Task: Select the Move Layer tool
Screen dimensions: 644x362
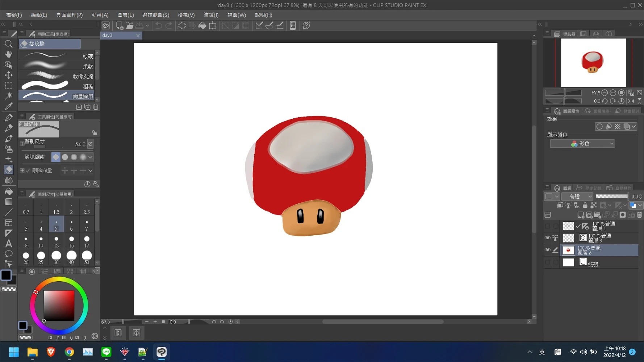Action: pos(9,75)
